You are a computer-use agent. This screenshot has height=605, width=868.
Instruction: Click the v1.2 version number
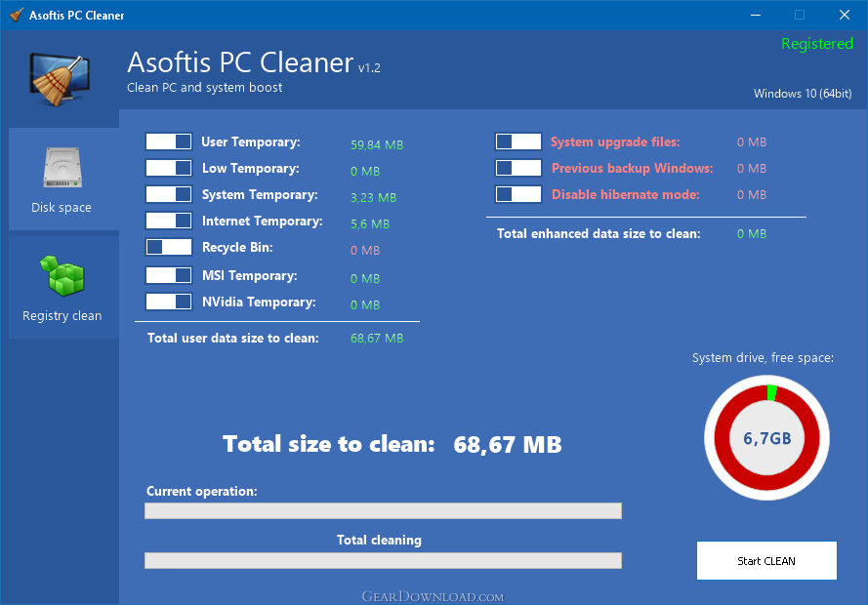(x=369, y=68)
